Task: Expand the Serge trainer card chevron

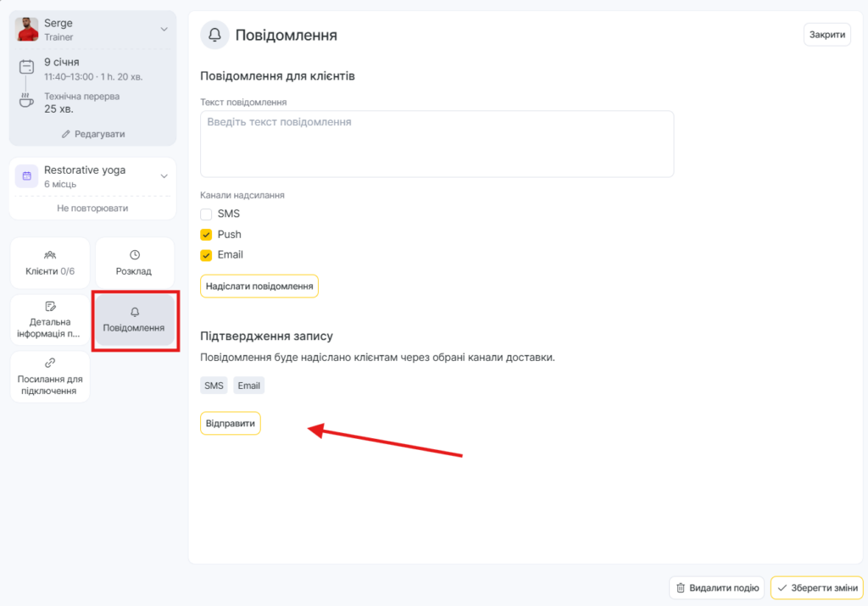Action: pyautogui.click(x=164, y=30)
